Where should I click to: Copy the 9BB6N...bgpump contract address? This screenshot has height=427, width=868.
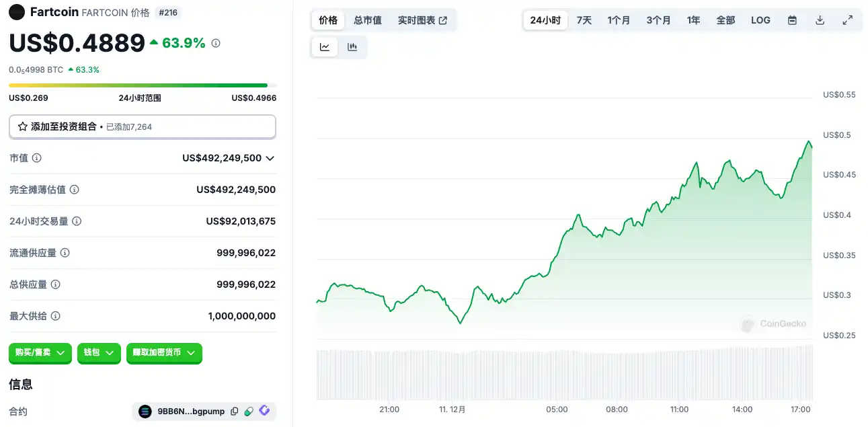click(234, 412)
